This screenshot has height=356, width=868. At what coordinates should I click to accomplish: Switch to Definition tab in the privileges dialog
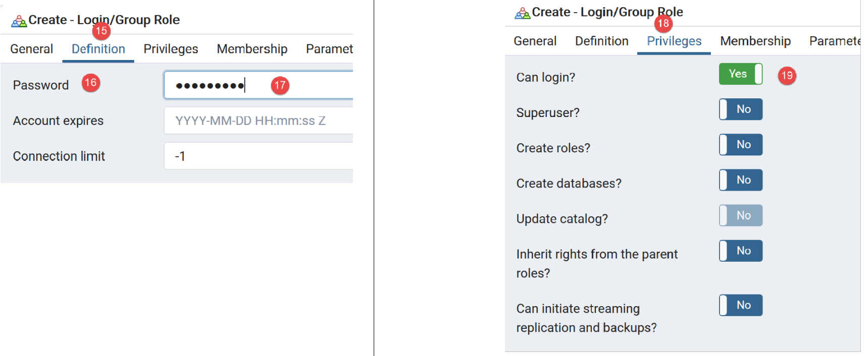[601, 41]
